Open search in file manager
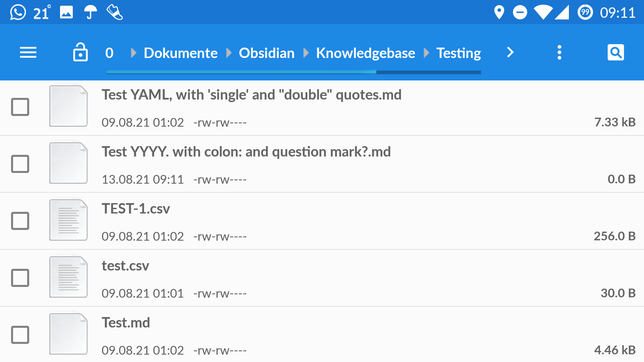644x362 pixels. pyautogui.click(x=615, y=53)
